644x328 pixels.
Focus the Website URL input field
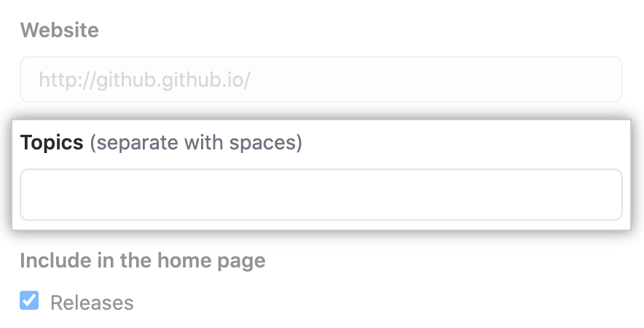click(321, 79)
